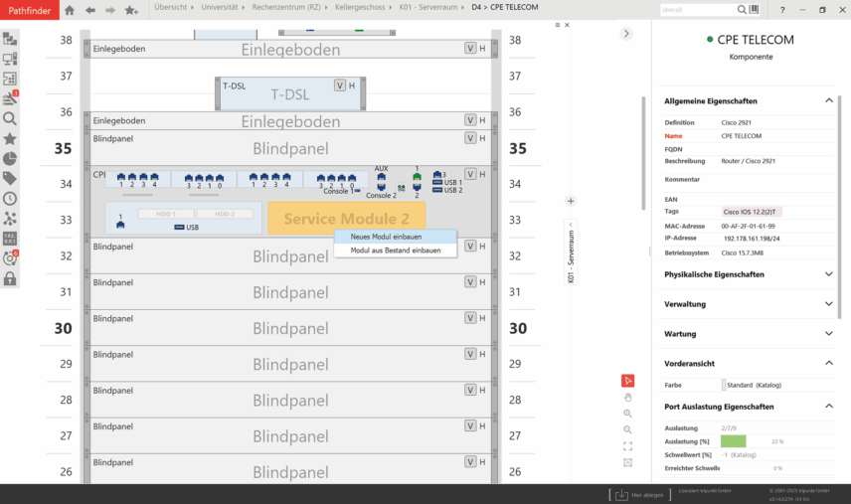Collapse the Allgemeine Eigenschaften section

click(x=828, y=100)
